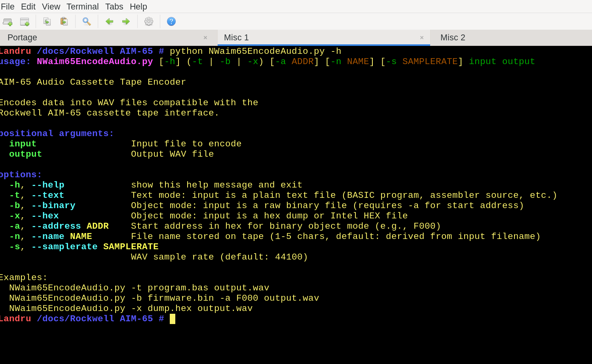The width and height of the screenshot is (592, 364).
Task: Click the Paste toolbar icon
Action: click(x=64, y=22)
